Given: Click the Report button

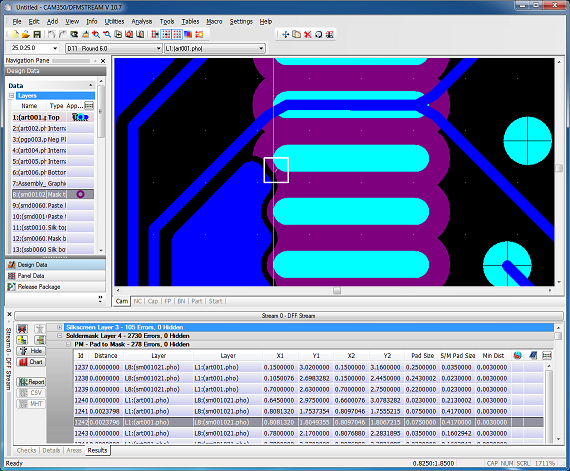Looking at the screenshot, I should tap(31, 382).
